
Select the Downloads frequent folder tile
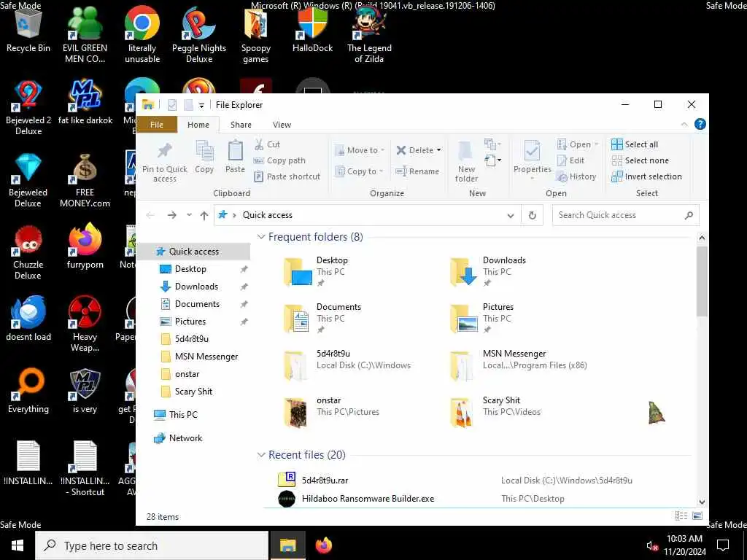pos(488,271)
